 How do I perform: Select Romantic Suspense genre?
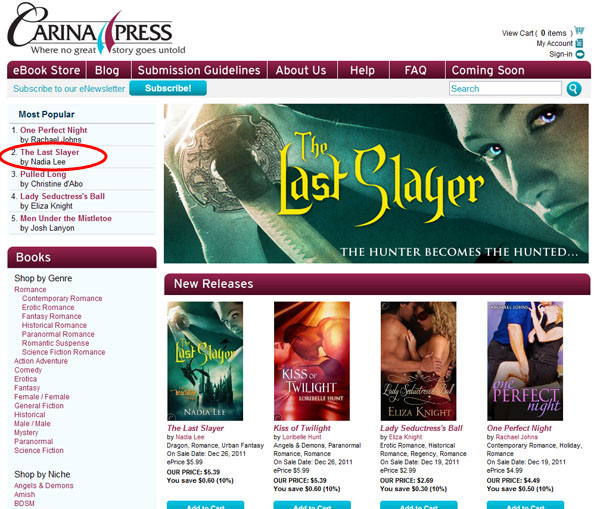[55, 343]
